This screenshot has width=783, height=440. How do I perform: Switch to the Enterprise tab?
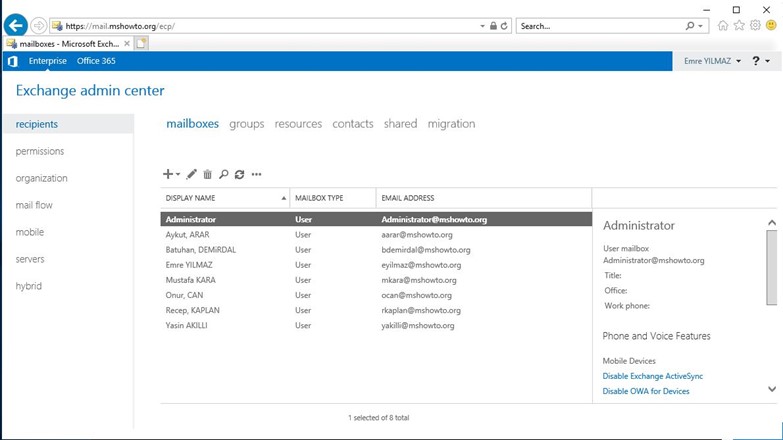point(47,61)
